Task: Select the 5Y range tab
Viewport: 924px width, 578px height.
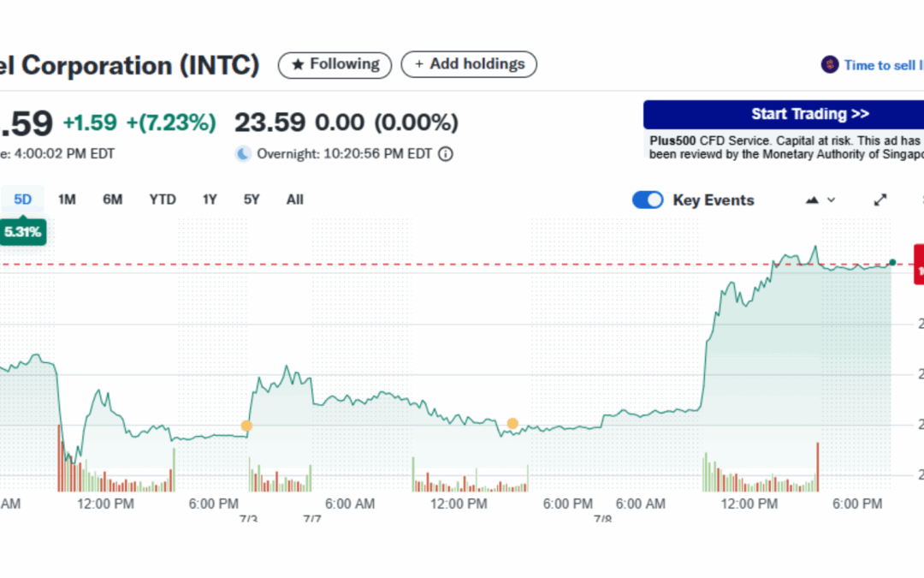Action: [x=251, y=199]
